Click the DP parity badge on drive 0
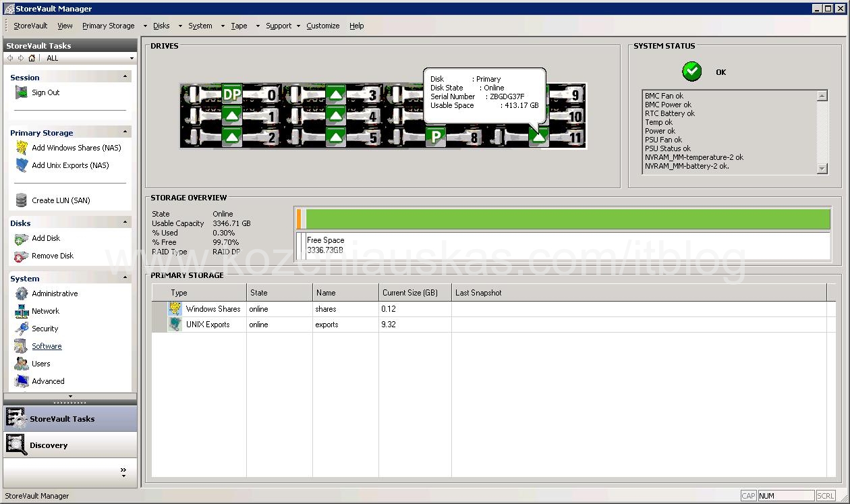The height and width of the screenshot is (504, 850). click(x=232, y=94)
